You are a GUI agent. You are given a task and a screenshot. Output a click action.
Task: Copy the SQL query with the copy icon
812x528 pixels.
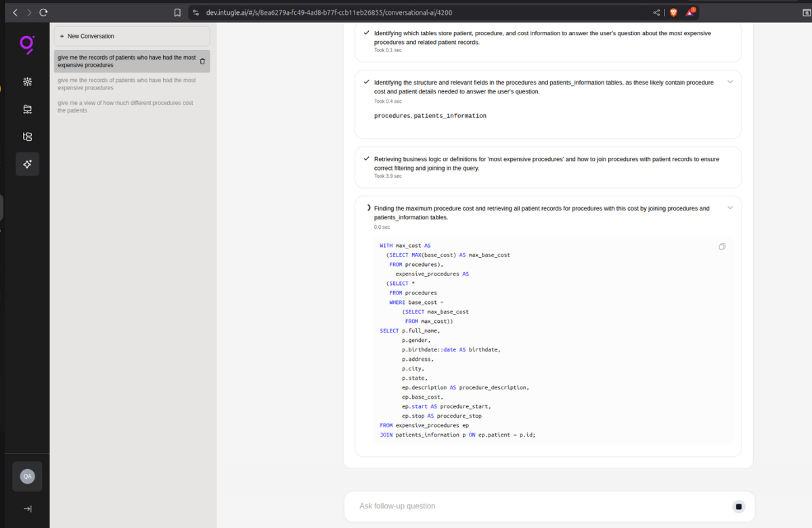pyautogui.click(x=722, y=246)
